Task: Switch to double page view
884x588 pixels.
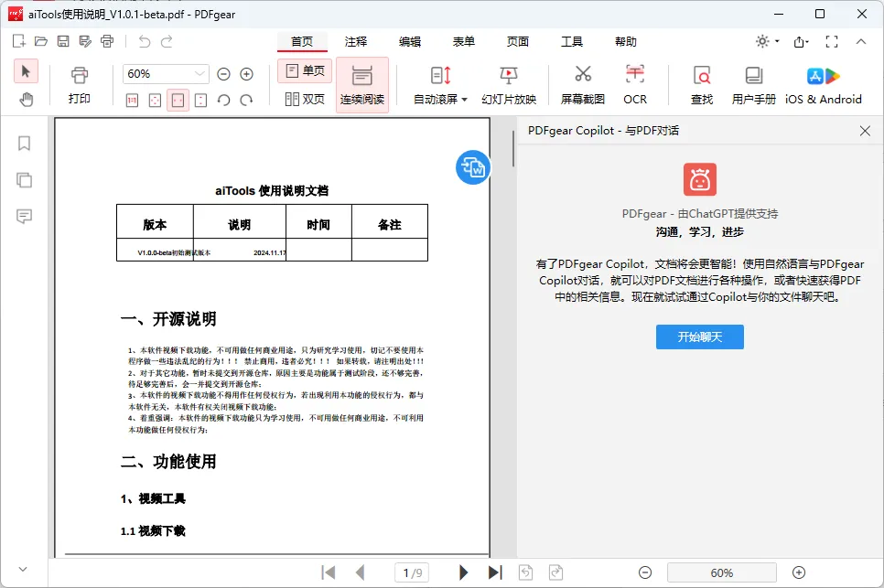Action: tap(305, 99)
